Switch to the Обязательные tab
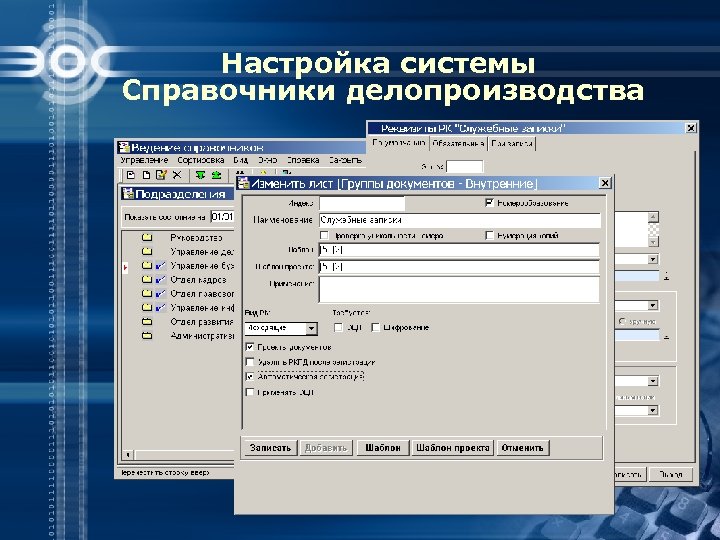Screen dimensions: 720x540 458,143
